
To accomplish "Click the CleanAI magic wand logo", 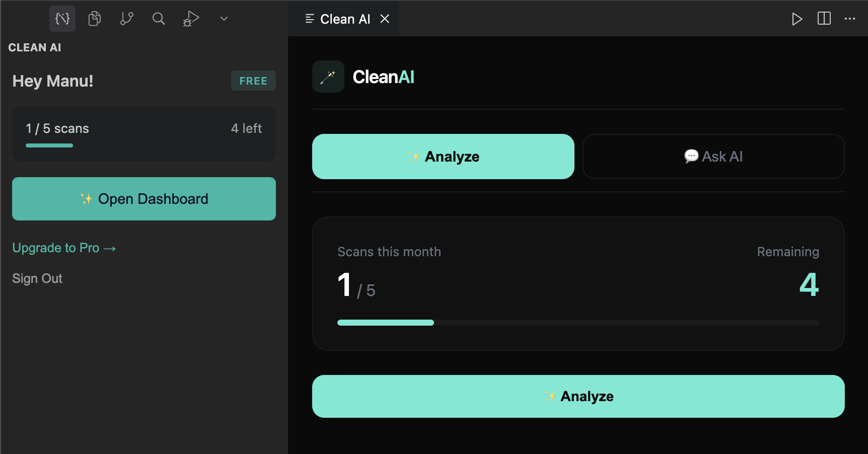I will point(328,77).
